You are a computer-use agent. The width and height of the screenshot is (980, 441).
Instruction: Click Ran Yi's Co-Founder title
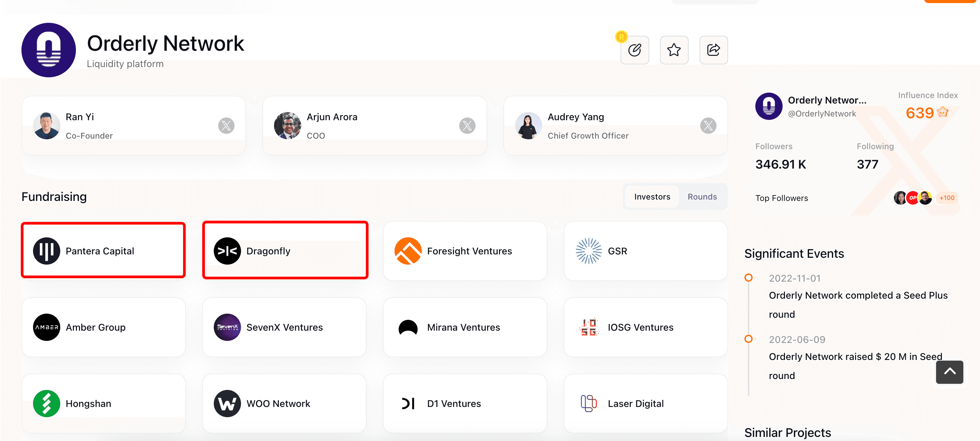point(89,136)
